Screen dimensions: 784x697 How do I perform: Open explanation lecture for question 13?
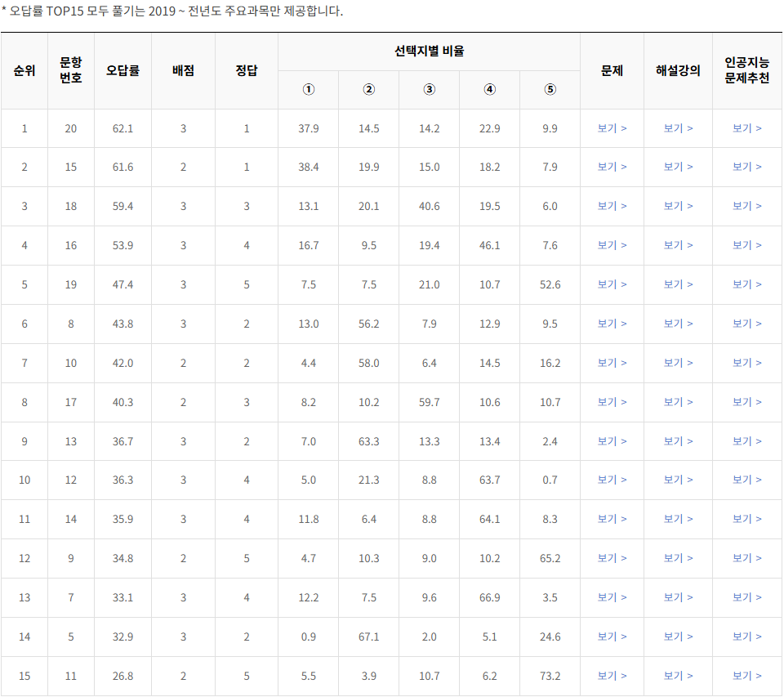677,441
